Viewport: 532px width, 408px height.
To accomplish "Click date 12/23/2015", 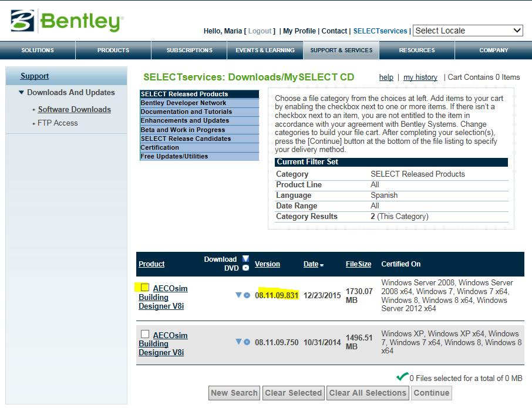I will (x=322, y=295).
